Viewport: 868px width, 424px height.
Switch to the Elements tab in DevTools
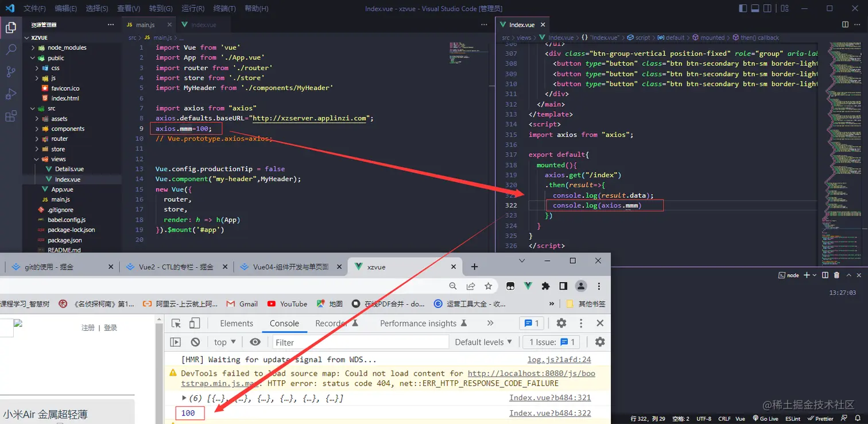[237, 323]
